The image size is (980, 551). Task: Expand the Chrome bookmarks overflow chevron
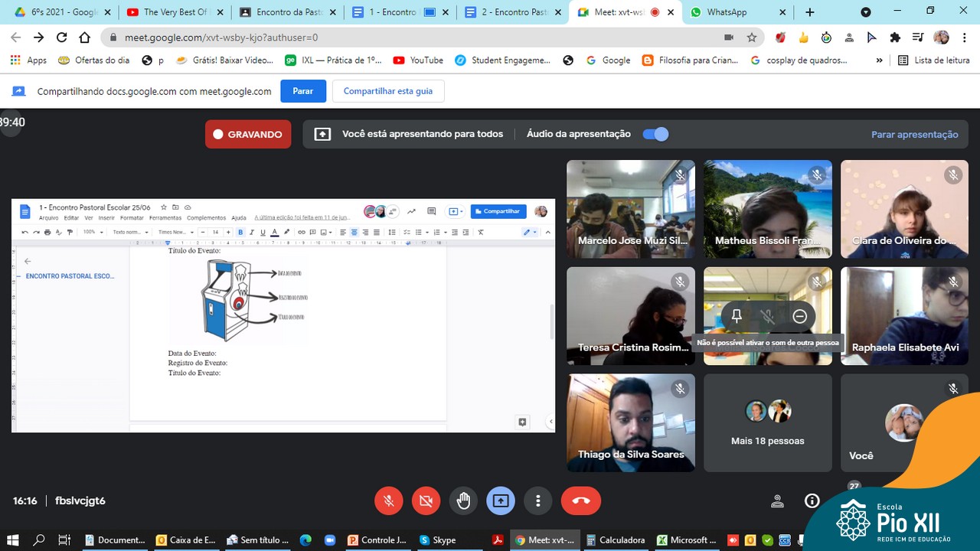[879, 60]
